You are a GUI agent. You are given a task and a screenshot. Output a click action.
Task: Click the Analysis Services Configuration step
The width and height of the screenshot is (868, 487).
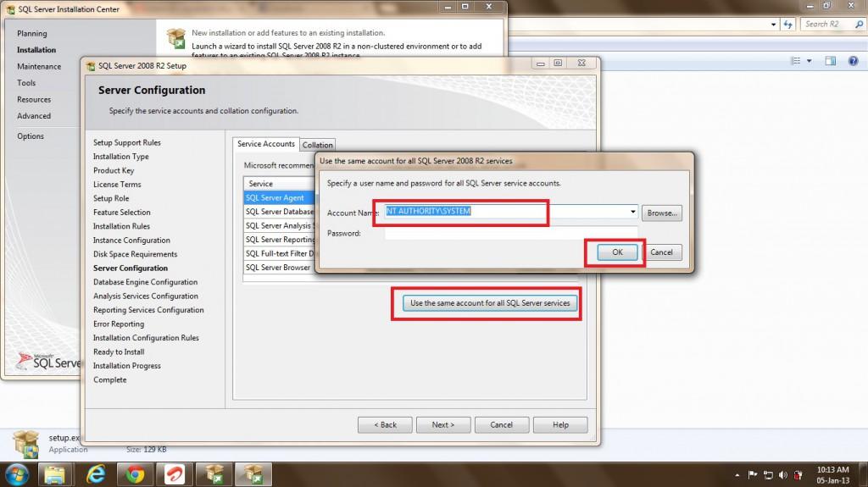click(x=146, y=296)
